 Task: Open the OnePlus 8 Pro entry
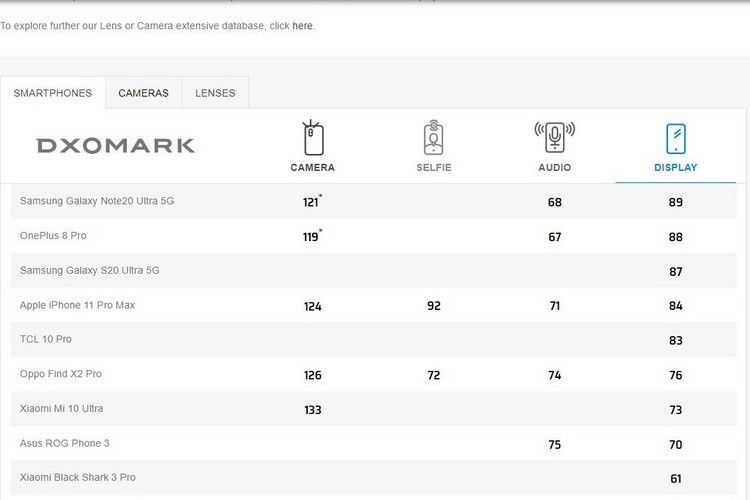point(53,235)
